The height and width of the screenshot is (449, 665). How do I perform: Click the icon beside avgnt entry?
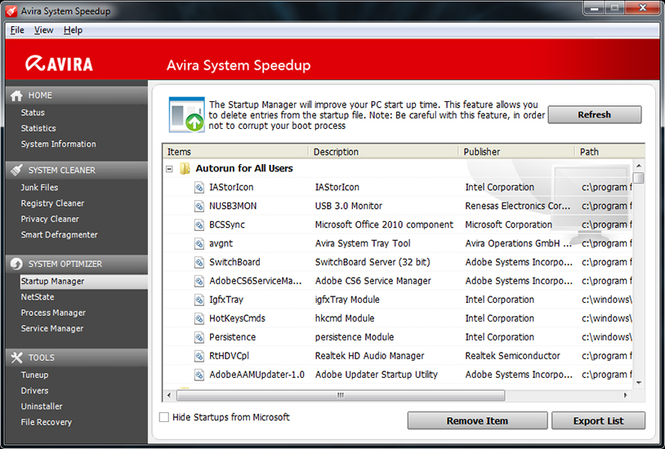tap(199, 243)
